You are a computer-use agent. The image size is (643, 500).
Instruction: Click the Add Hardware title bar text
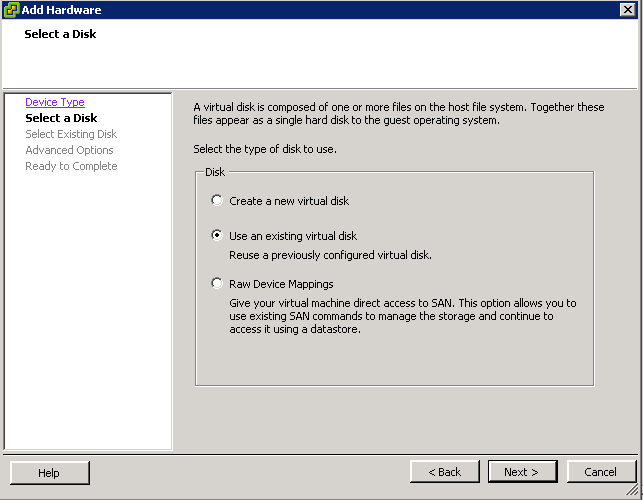click(x=62, y=10)
